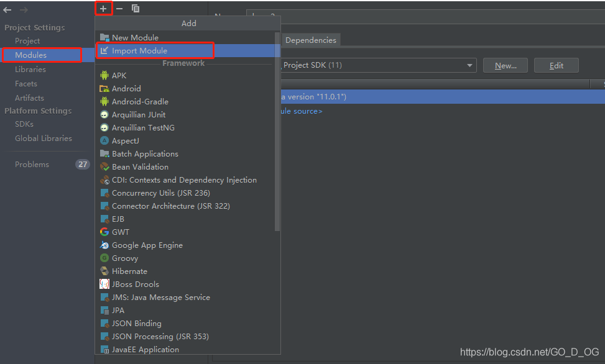Go back with the left arrow

(7, 10)
